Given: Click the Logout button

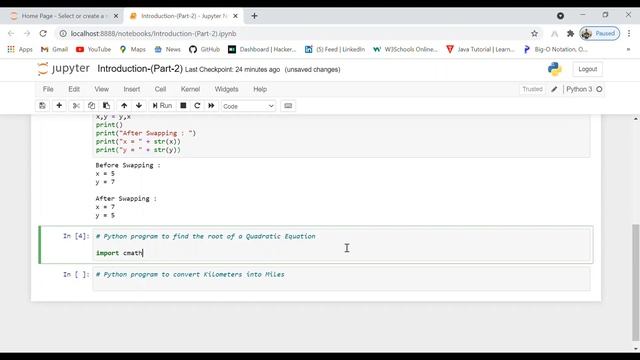Looking at the screenshot, I should point(587,69).
